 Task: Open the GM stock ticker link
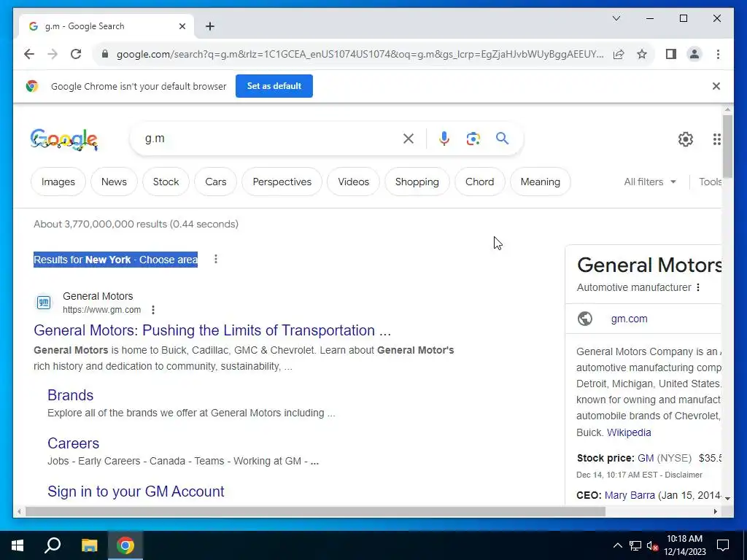[646, 458]
